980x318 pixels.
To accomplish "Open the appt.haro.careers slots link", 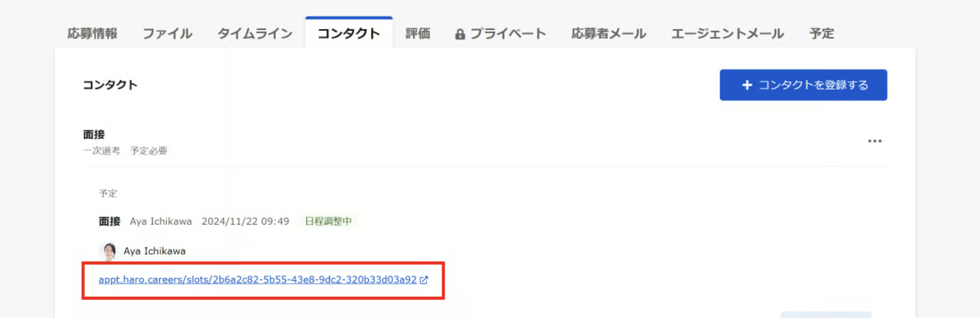I will (257, 279).
